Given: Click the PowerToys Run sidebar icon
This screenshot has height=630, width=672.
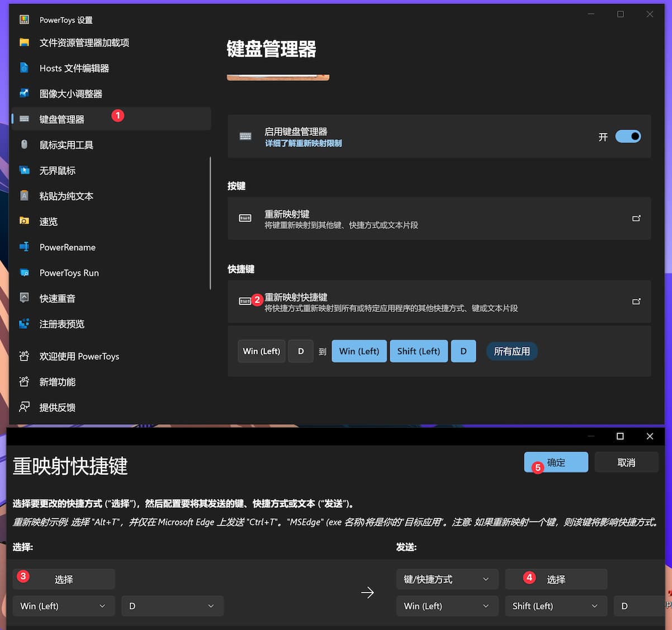Looking at the screenshot, I should 24,273.
